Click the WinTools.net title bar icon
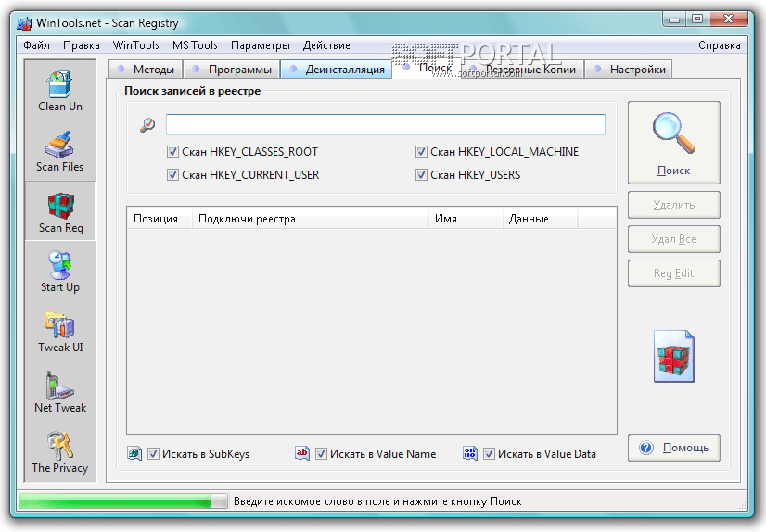This screenshot has width=766, height=532. pyautogui.click(x=24, y=23)
